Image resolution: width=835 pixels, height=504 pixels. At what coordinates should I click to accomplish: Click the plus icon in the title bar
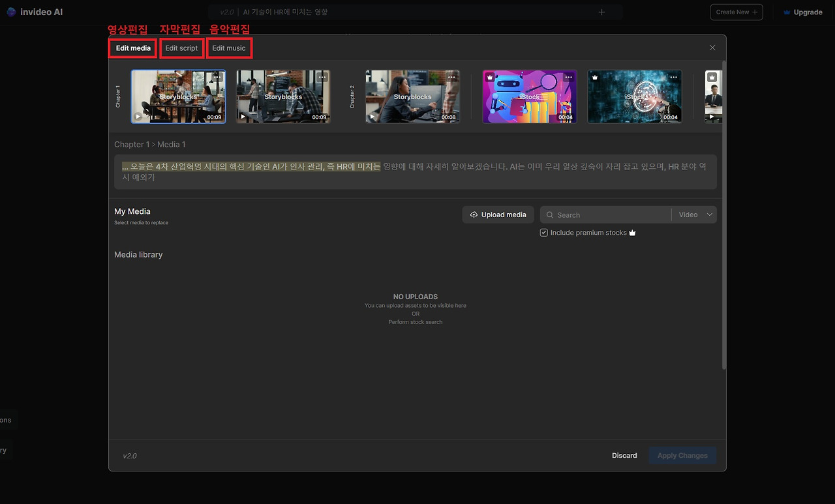coord(601,12)
